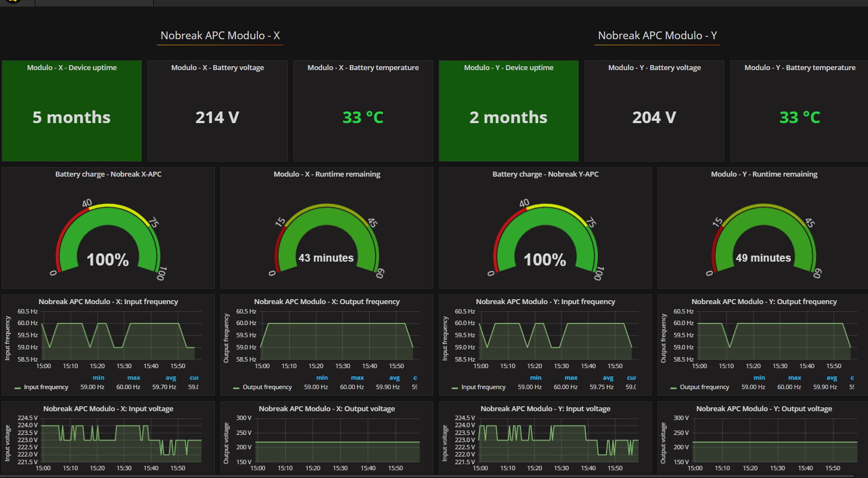
Task: Open the Modulo - Y - Device uptime panel menu
Action: (509, 67)
